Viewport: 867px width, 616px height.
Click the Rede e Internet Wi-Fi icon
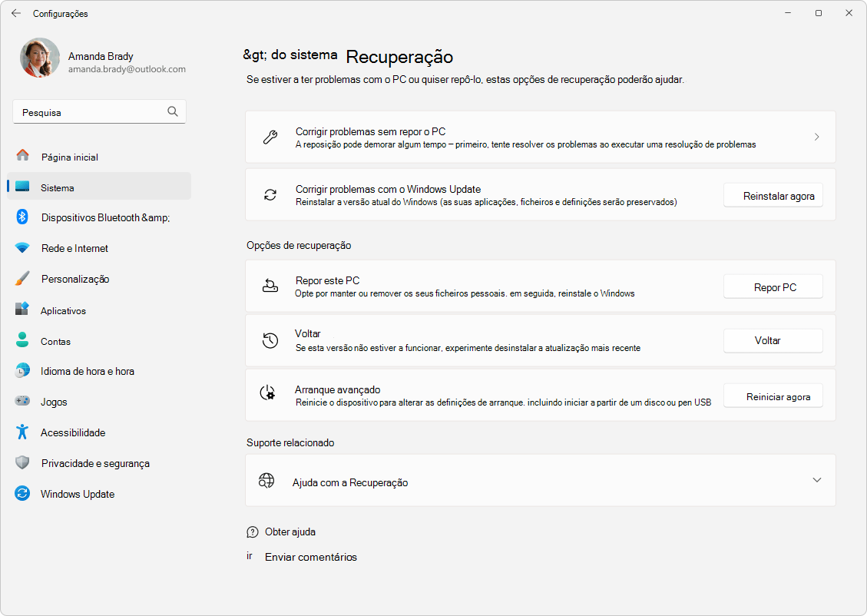point(22,248)
